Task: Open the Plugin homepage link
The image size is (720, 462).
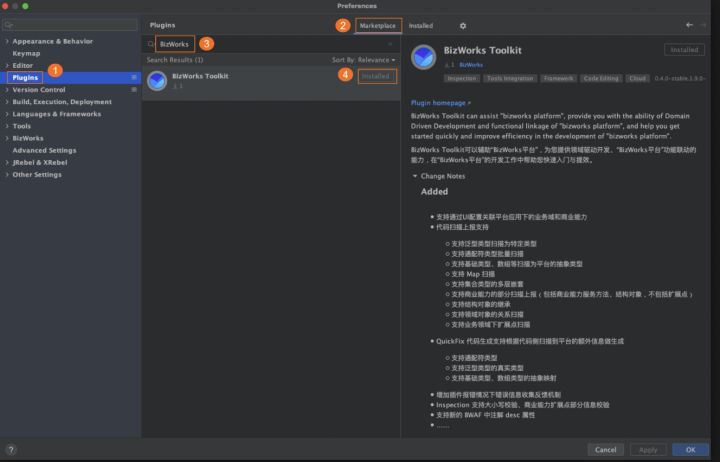Action: click(440, 103)
